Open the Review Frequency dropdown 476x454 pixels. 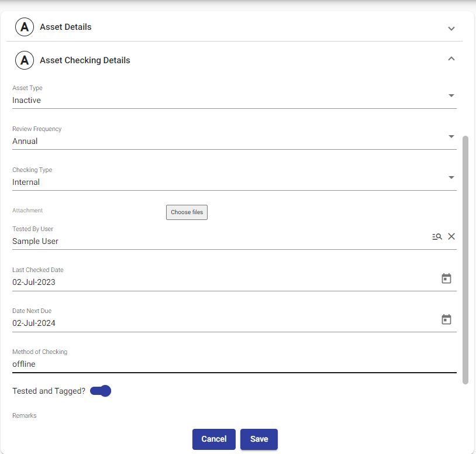click(x=451, y=137)
